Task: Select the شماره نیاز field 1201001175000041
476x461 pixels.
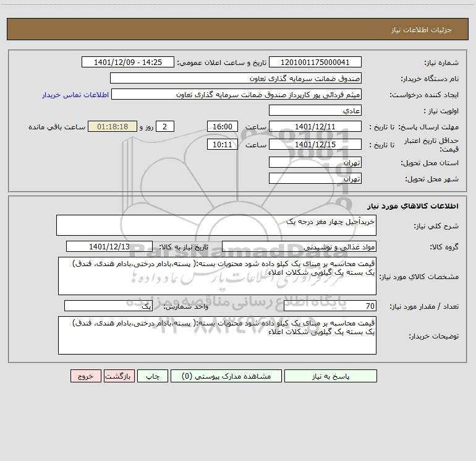Action: [315, 62]
